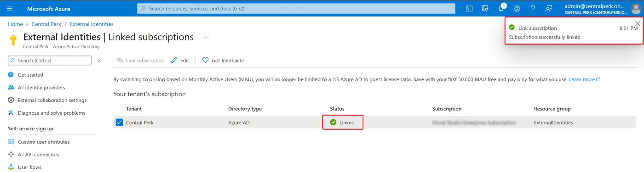The width and height of the screenshot is (644, 172).
Task: Open the Azure portal hamburger menu
Action: point(10,8)
